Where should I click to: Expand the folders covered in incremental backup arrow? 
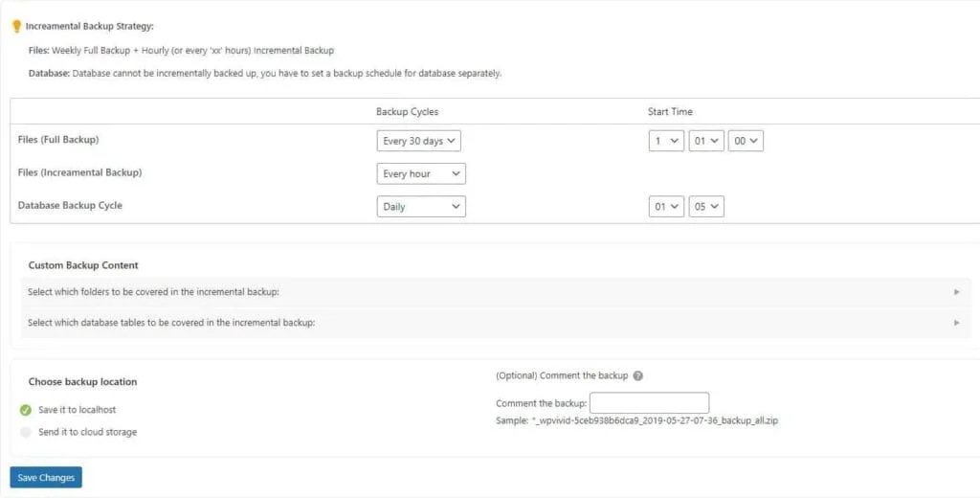click(956, 292)
